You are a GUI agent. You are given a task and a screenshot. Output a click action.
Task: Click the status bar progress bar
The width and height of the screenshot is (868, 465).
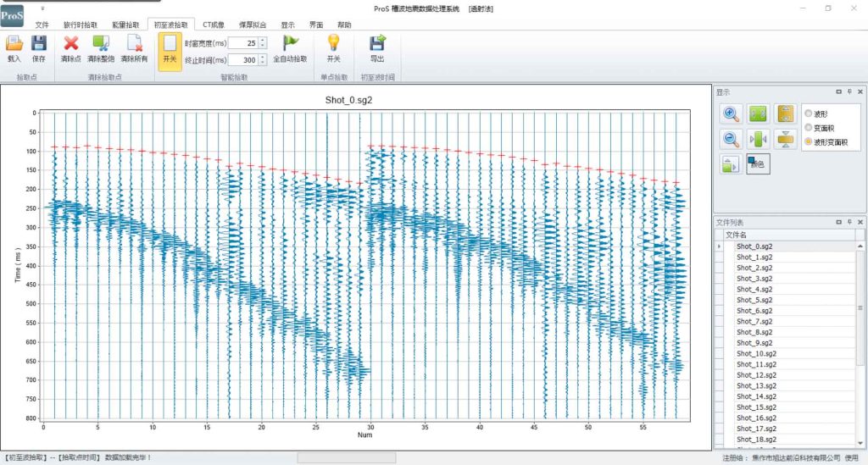click(347, 458)
